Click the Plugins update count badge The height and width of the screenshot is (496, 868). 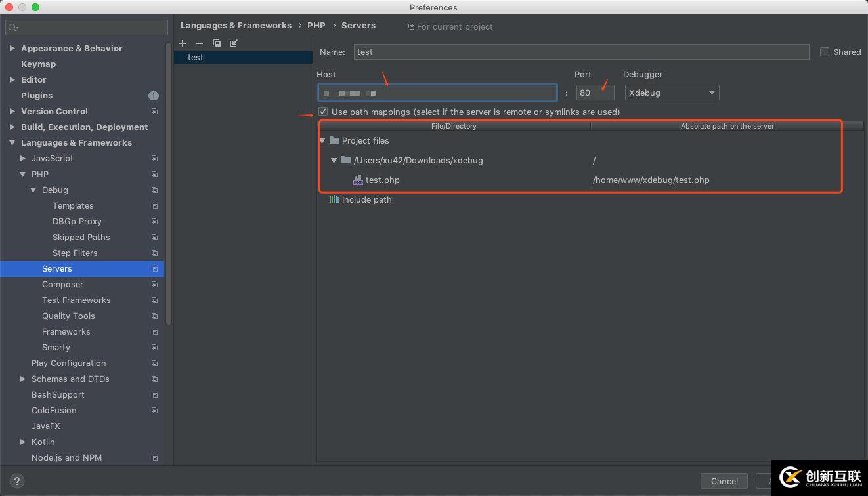tap(153, 96)
